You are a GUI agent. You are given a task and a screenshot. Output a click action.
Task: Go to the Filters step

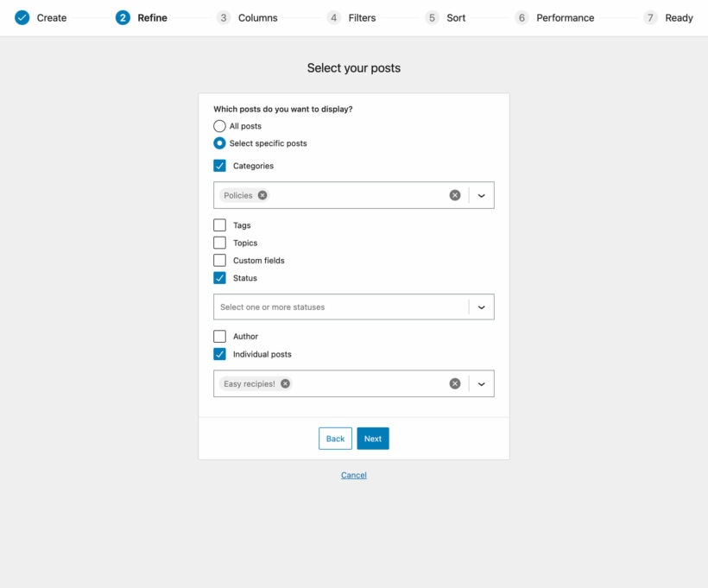click(361, 17)
